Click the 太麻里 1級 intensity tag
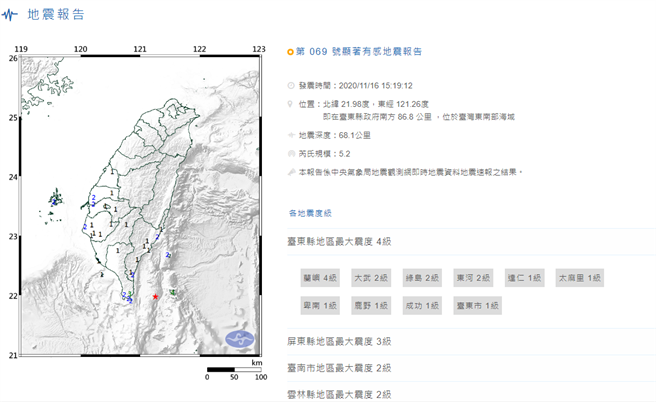 tap(580, 277)
